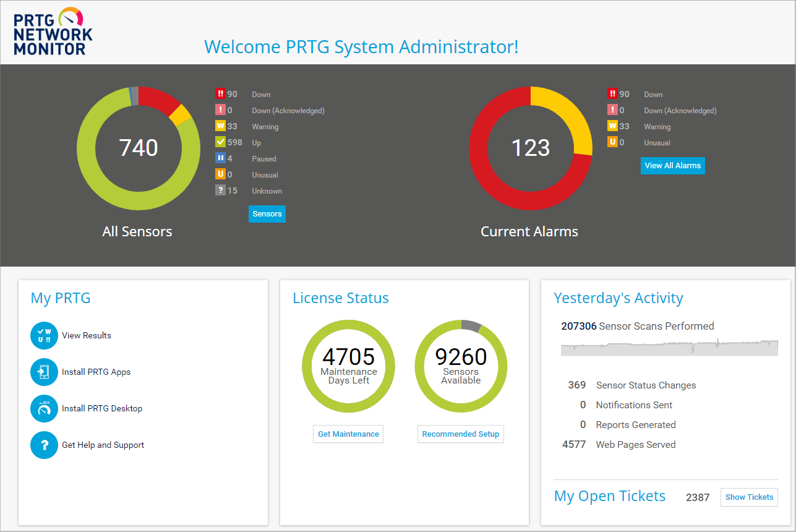796x532 pixels.
Task: Click the Get Maintenance button
Action: tap(348, 434)
